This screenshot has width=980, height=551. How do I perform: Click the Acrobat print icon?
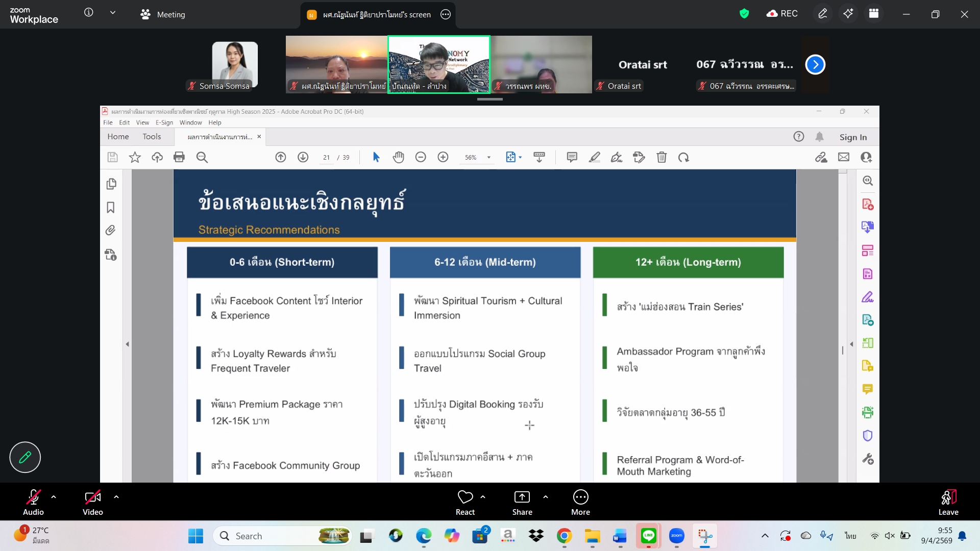tap(179, 157)
